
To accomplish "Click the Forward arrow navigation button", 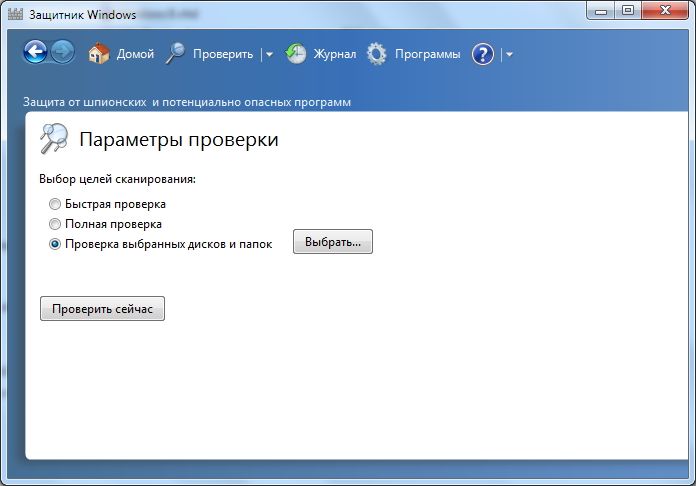I will pos(63,53).
